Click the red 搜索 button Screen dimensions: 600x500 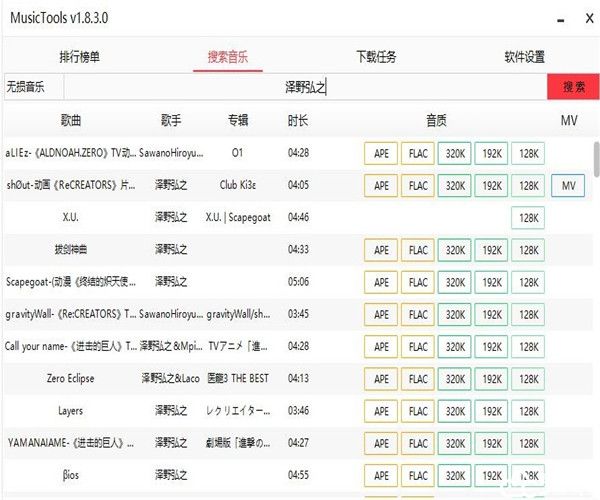(x=573, y=87)
